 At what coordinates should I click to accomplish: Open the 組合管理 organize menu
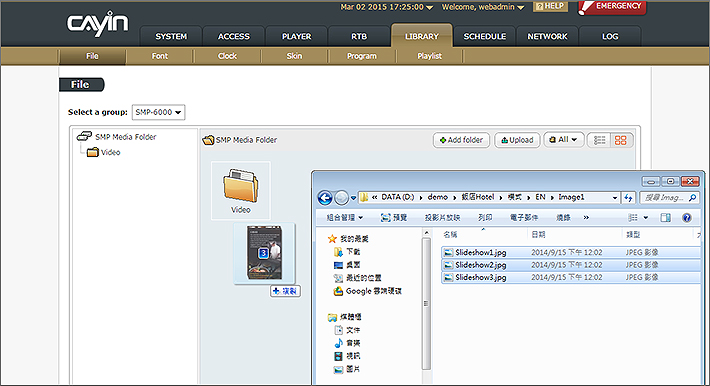point(345,217)
